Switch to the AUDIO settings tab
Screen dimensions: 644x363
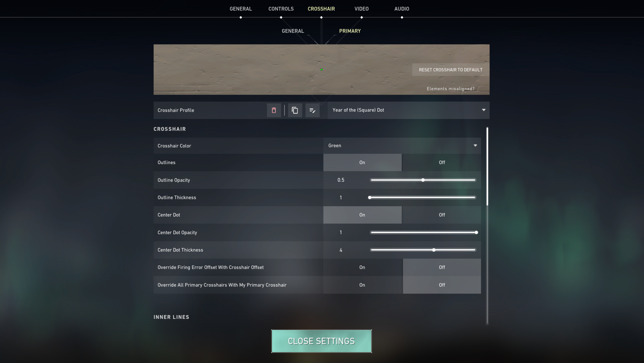click(402, 9)
